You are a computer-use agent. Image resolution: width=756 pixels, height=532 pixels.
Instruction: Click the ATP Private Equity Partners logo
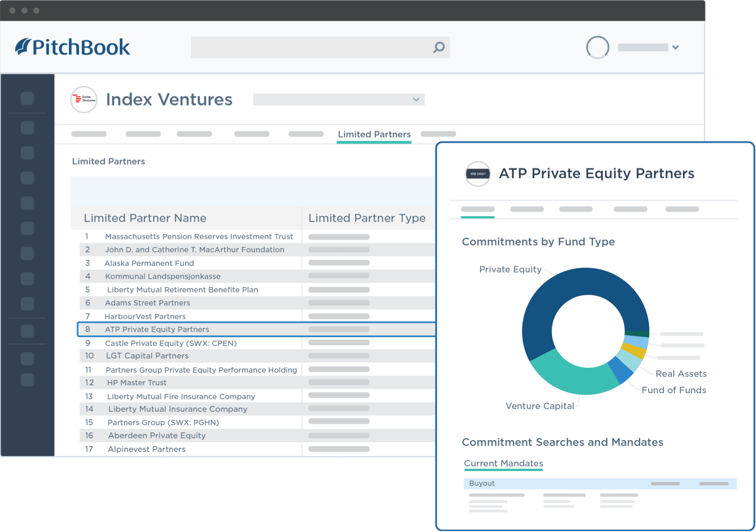pos(478,174)
